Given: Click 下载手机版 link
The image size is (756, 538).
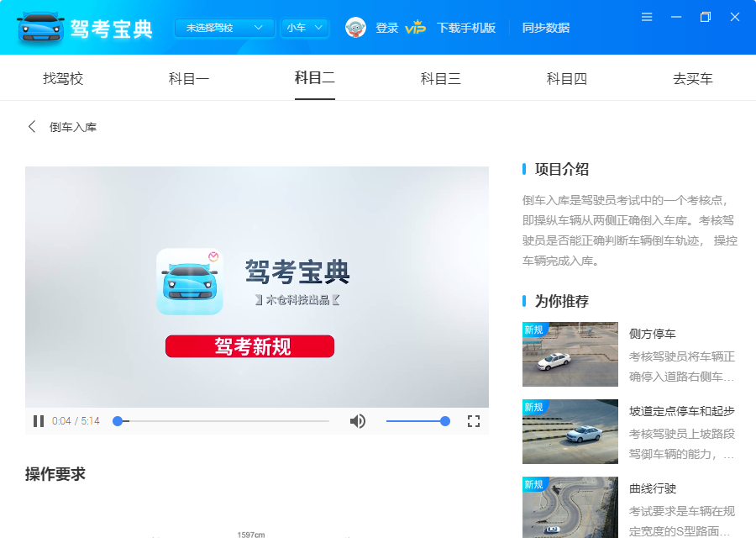Looking at the screenshot, I should click(x=465, y=28).
